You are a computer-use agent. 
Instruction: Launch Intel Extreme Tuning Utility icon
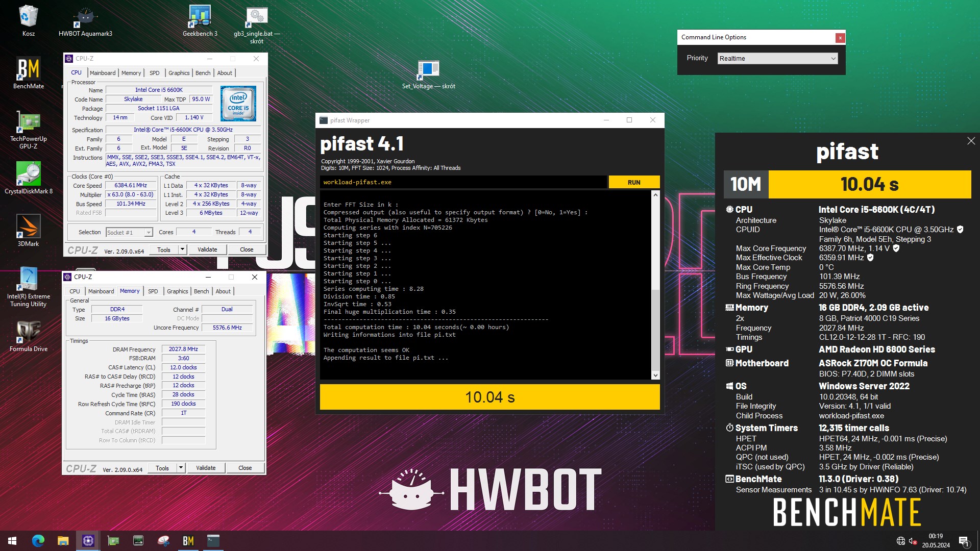point(29,287)
